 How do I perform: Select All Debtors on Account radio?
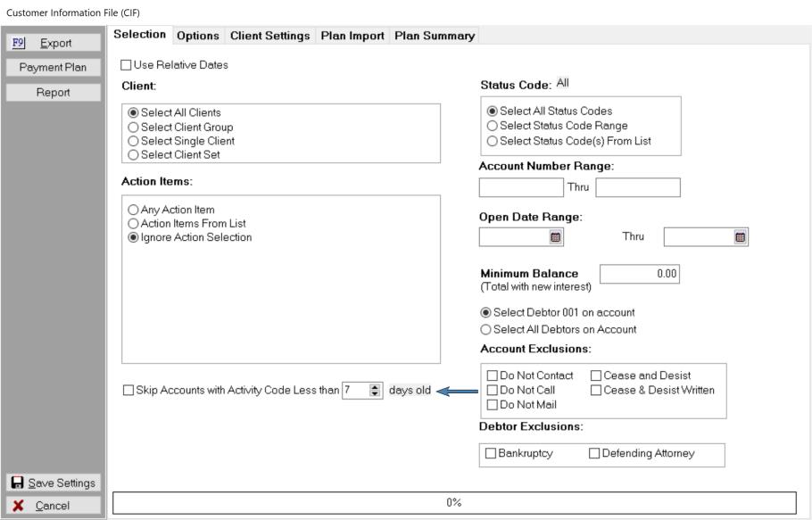click(x=485, y=330)
